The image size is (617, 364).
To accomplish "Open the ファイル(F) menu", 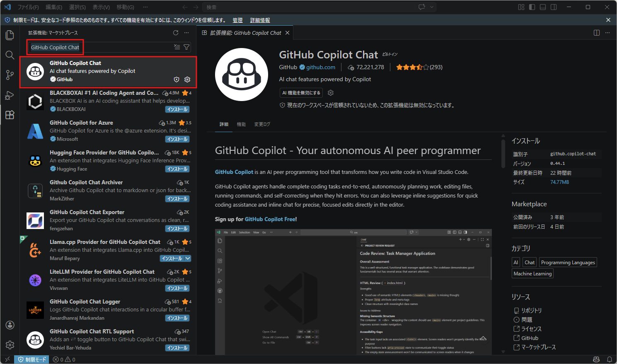I will [x=28, y=7].
